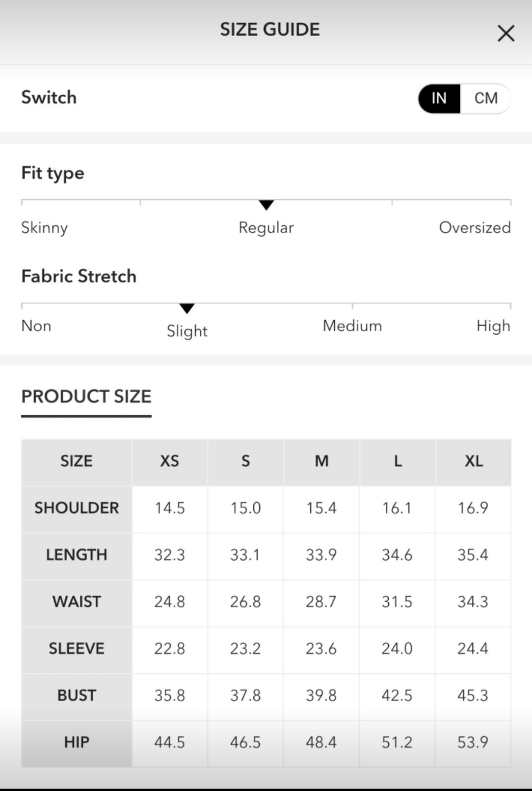Click the SLEEVE value 23.2 for S
Screen dimensions: 532x791
246,649
